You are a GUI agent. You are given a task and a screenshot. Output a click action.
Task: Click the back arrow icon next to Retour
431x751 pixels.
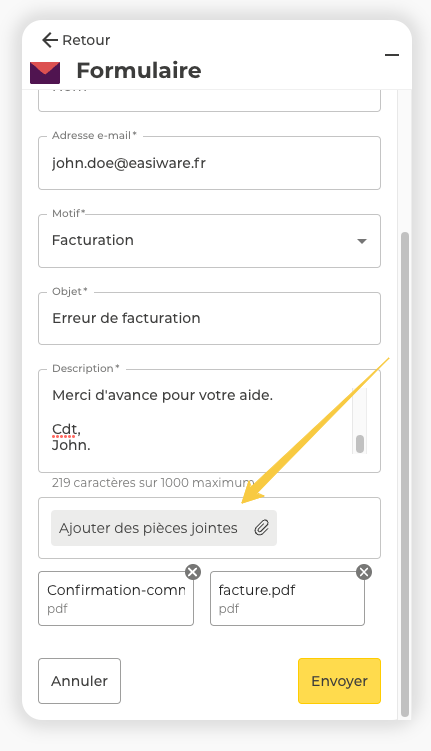coord(50,40)
